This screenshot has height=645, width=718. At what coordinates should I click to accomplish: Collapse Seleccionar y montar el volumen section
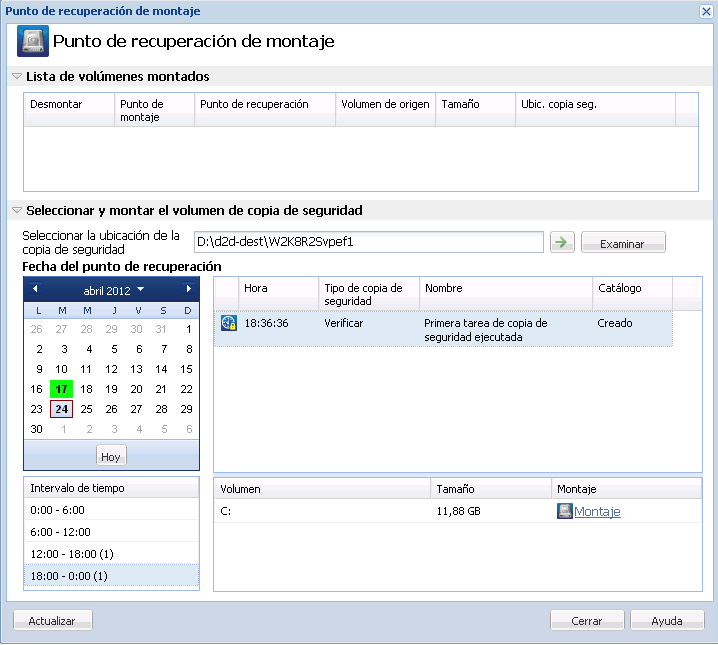tap(17, 211)
